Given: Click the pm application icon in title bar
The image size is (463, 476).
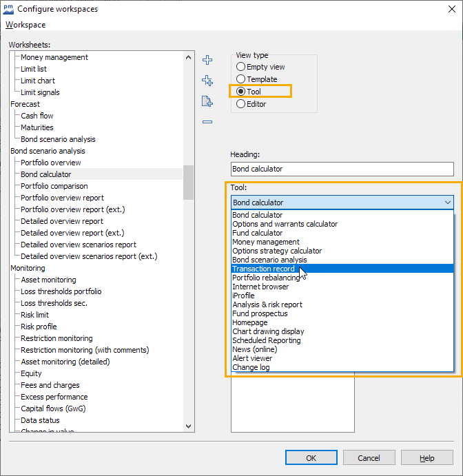Looking at the screenshot, I should (8, 9).
